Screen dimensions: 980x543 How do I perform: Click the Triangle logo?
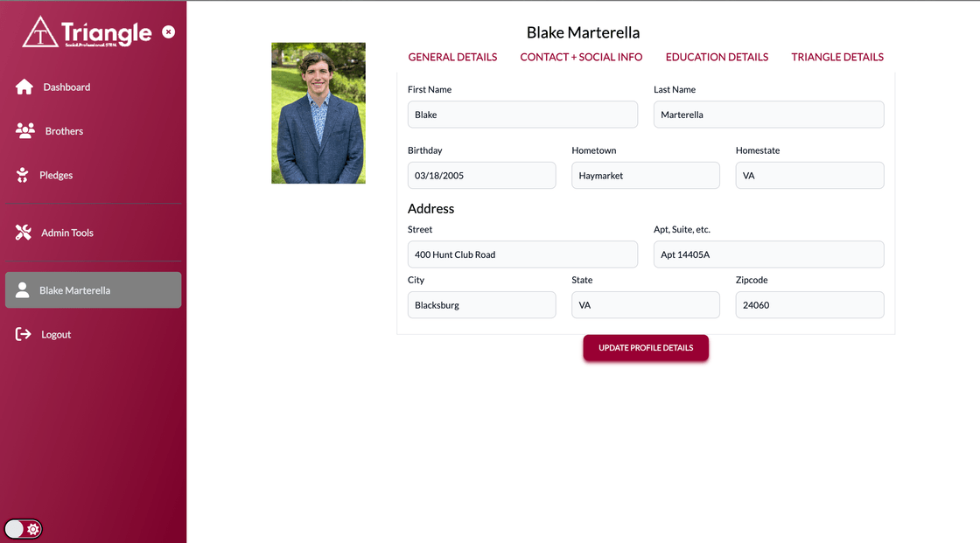coord(87,31)
